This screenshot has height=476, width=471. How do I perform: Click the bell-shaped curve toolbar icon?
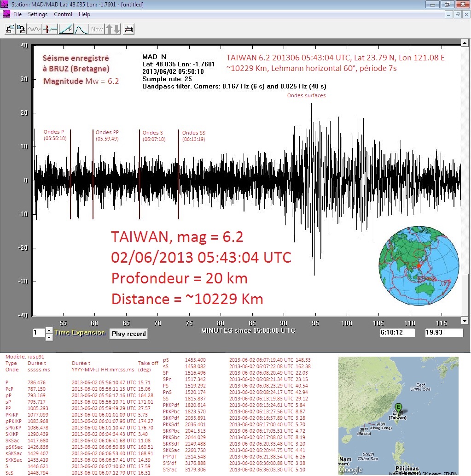click(81, 29)
